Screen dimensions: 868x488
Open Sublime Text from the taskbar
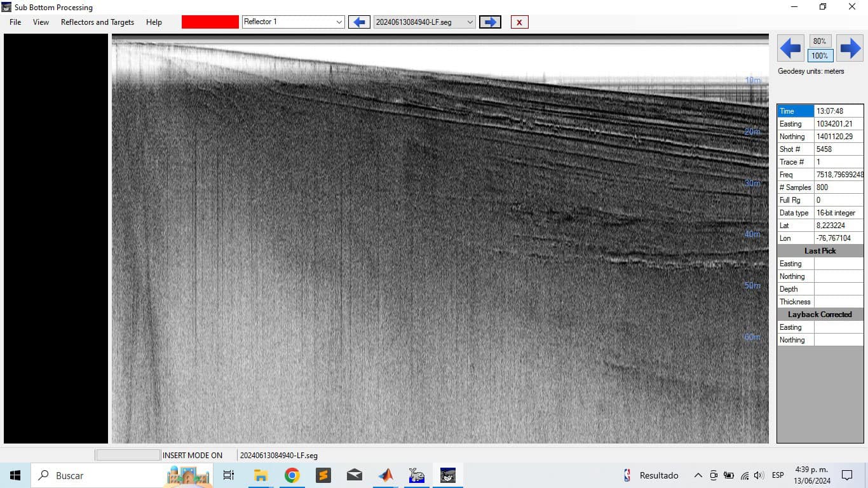coord(323,475)
